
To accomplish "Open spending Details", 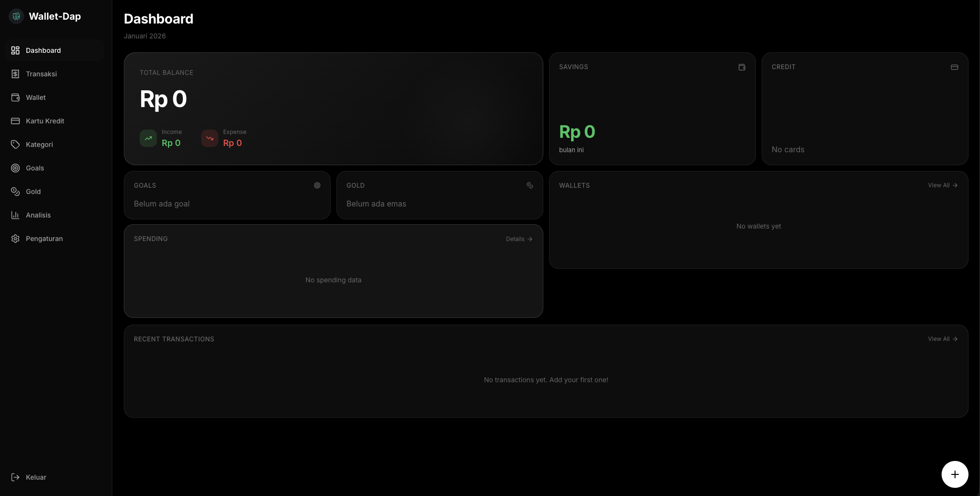I will (x=519, y=239).
